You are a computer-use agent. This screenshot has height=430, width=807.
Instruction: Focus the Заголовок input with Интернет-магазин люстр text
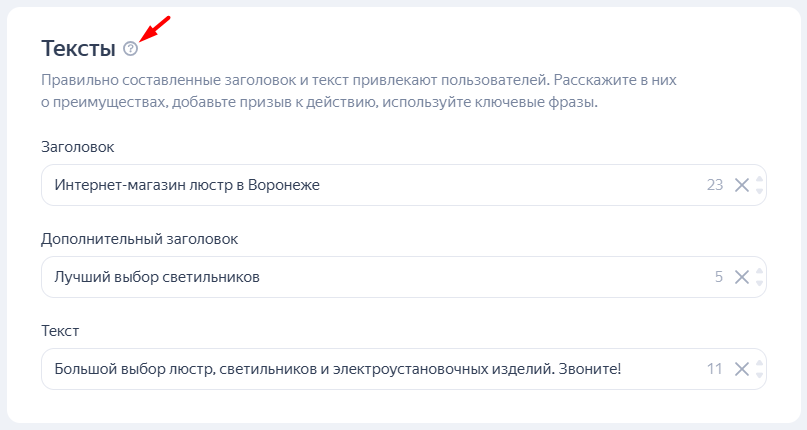(x=376, y=185)
